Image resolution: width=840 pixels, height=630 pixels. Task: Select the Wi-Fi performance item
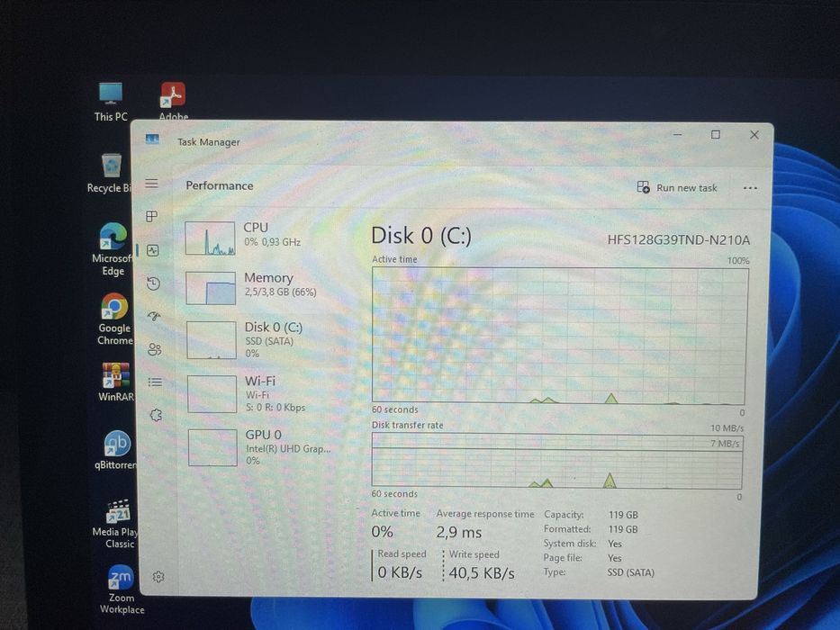pyautogui.click(x=264, y=394)
